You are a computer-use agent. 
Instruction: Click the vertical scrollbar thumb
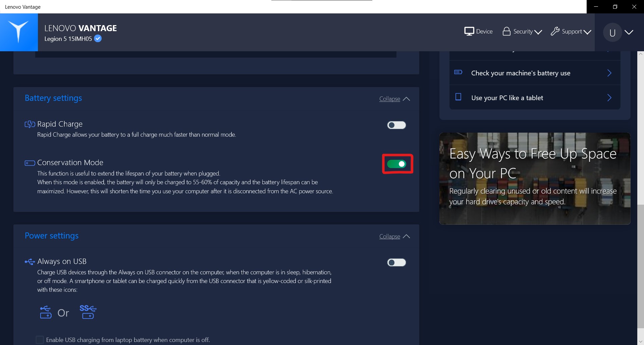coord(640,266)
